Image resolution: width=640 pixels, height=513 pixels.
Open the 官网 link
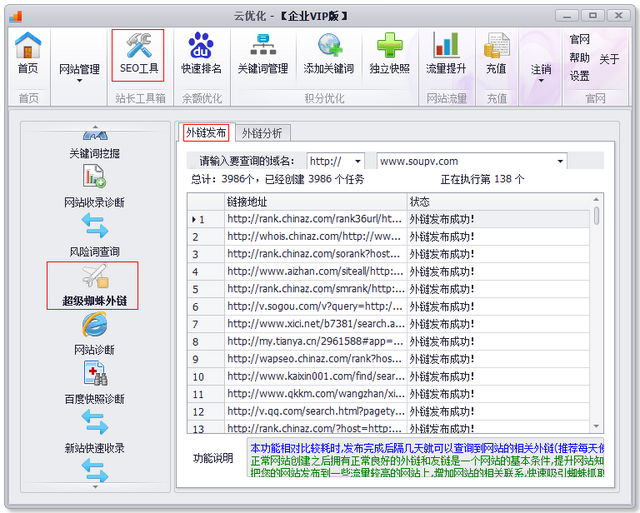[x=580, y=39]
